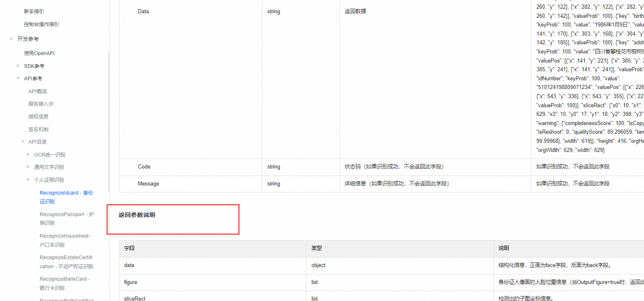Click the 返回参数说明 heading
644x301 pixels.
click(137, 215)
